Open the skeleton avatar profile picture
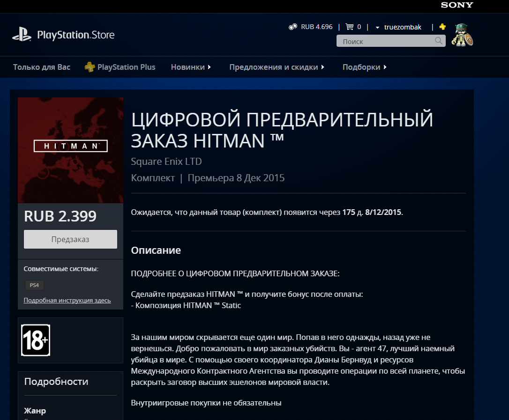 (462, 35)
